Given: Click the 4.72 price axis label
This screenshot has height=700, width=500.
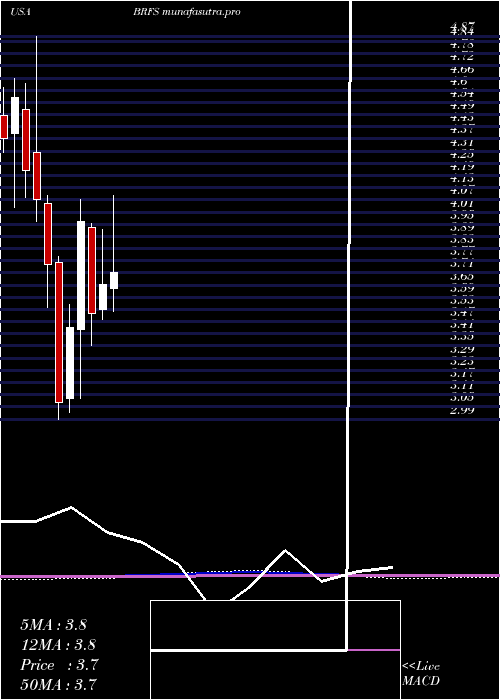Looking at the screenshot, I should point(462,57).
